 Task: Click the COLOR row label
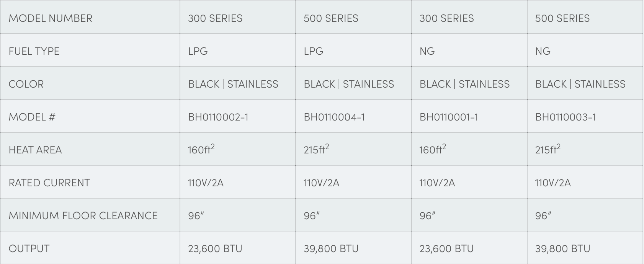pos(26,84)
